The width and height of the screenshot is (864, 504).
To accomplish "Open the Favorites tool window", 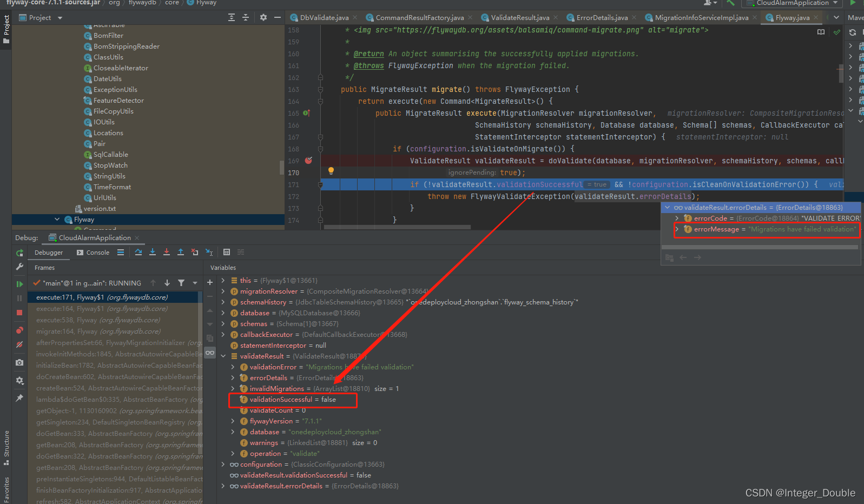I will point(6,489).
